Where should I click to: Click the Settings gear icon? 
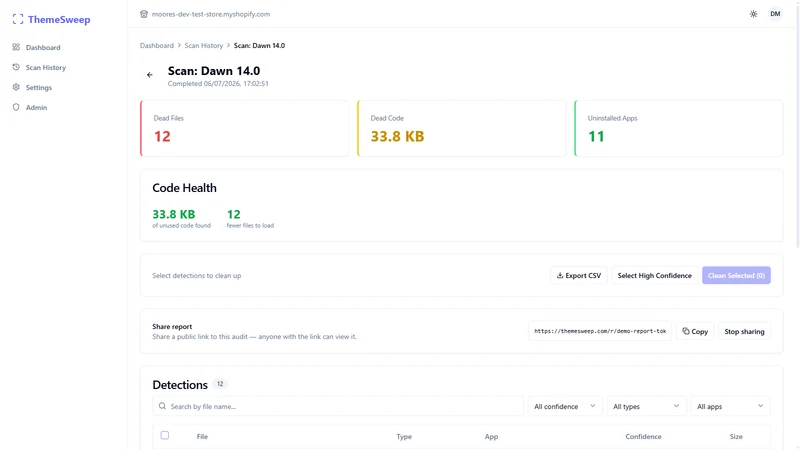click(16, 87)
